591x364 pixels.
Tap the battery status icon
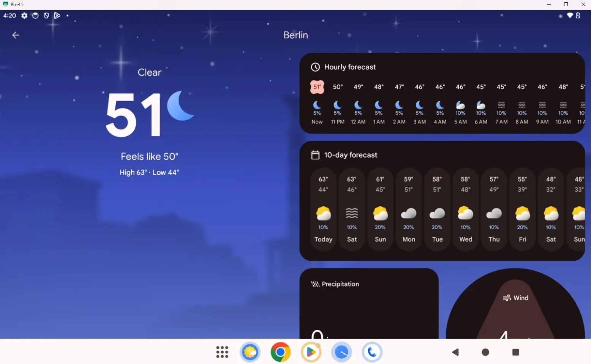[578, 16]
